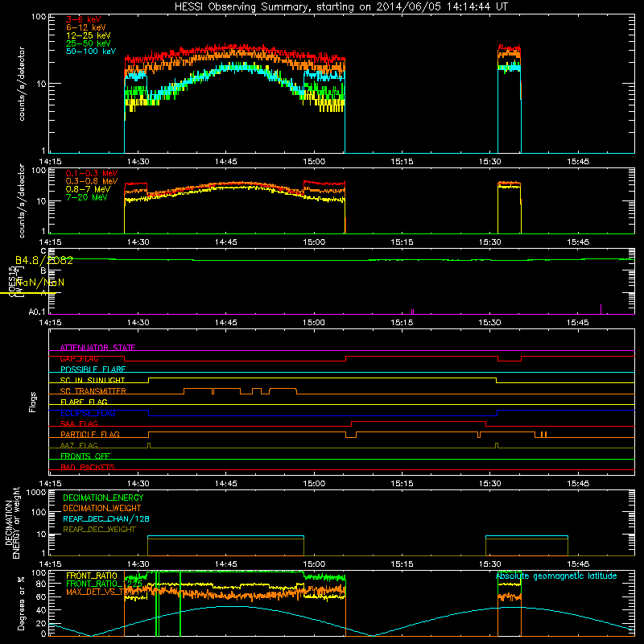The height and width of the screenshot is (644, 644).
Task: Select the A47_FLAG label
Action: (79, 446)
